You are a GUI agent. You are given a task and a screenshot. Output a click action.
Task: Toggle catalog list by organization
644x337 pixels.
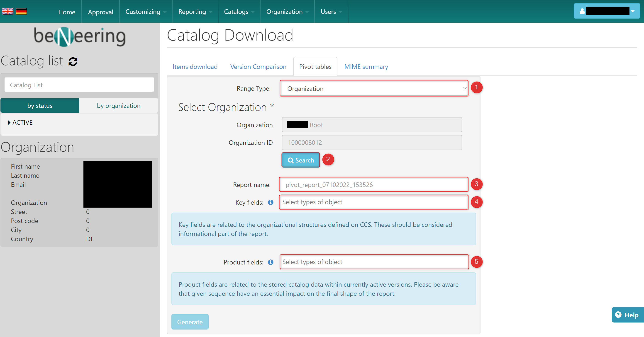[119, 106]
